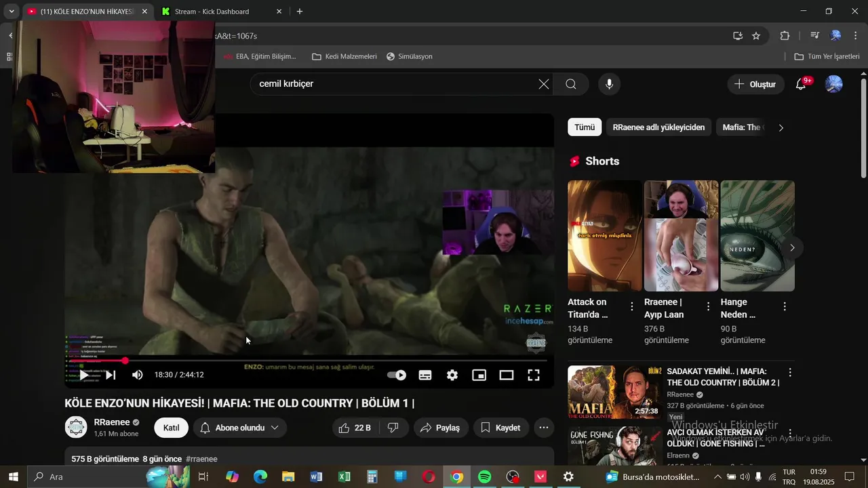Close the KÖLE ENZO'NUN HİKAYESİ tab
This screenshot has width=868, height=488.
[144, 12]
